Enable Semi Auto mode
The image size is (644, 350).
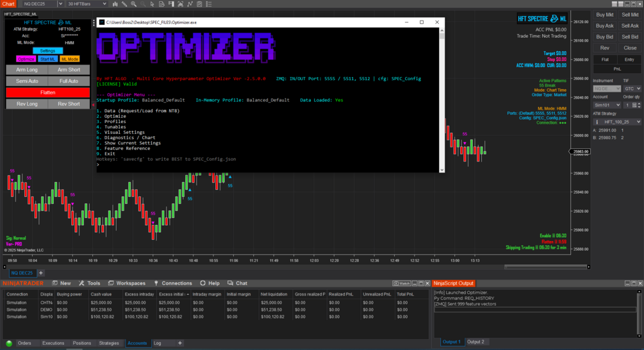27,81
